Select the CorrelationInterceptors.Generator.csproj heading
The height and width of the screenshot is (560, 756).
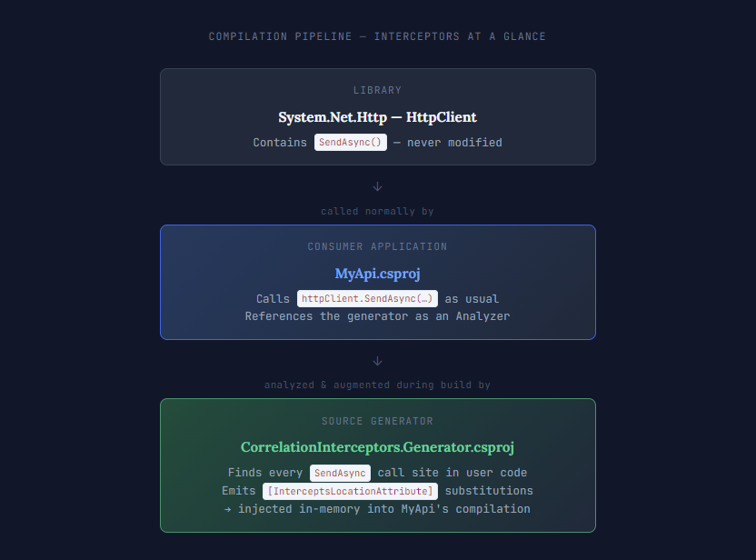point(377,447)
